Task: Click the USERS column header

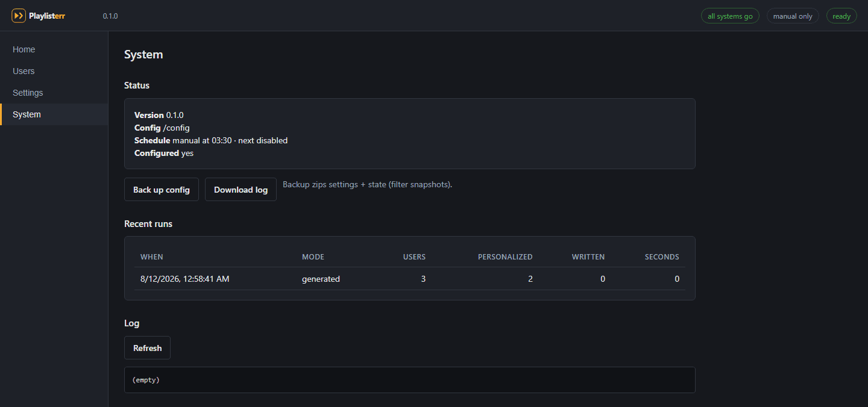Action: coord(414,257)
